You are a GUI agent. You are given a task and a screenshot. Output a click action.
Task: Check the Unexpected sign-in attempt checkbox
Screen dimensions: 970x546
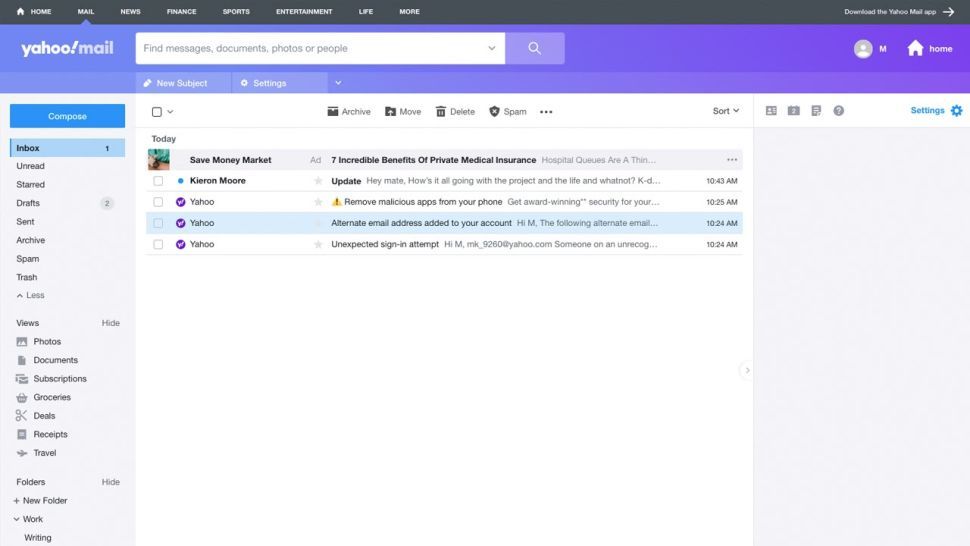tap(158, 244)
